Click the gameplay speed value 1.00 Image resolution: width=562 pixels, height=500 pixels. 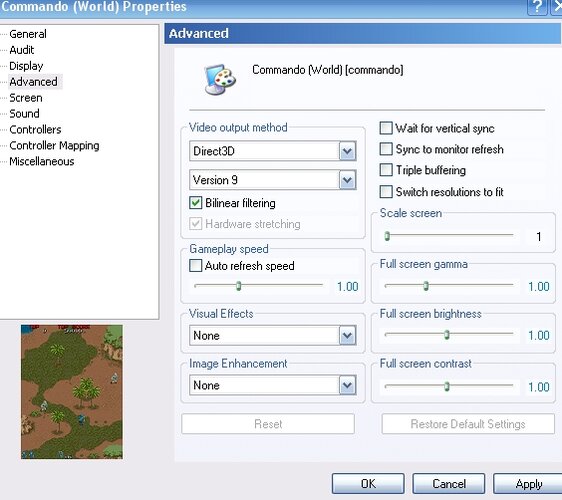click(347, 286)
